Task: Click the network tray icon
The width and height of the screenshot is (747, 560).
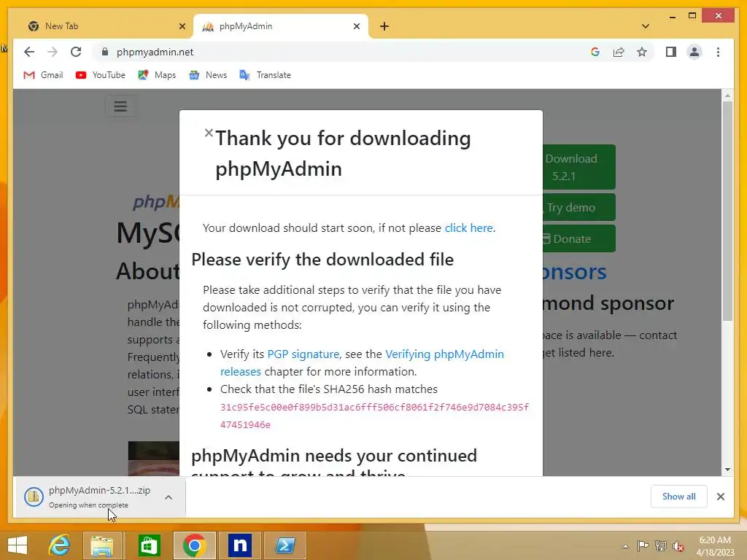Action: point(661,545)
